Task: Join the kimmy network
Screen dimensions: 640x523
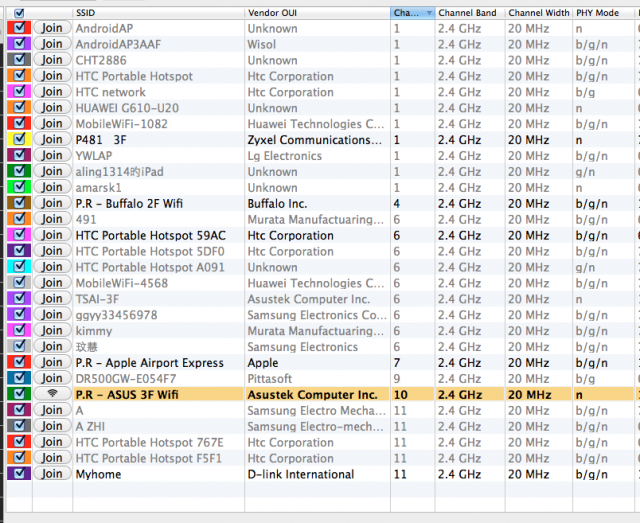Action: pos(52,330)
